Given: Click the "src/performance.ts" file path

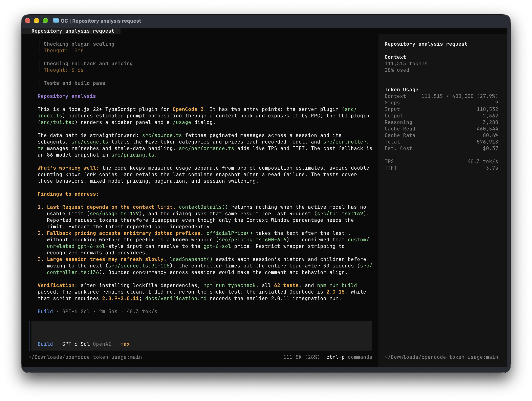Looking at the screenshot, I should click(x=206, y=148).
